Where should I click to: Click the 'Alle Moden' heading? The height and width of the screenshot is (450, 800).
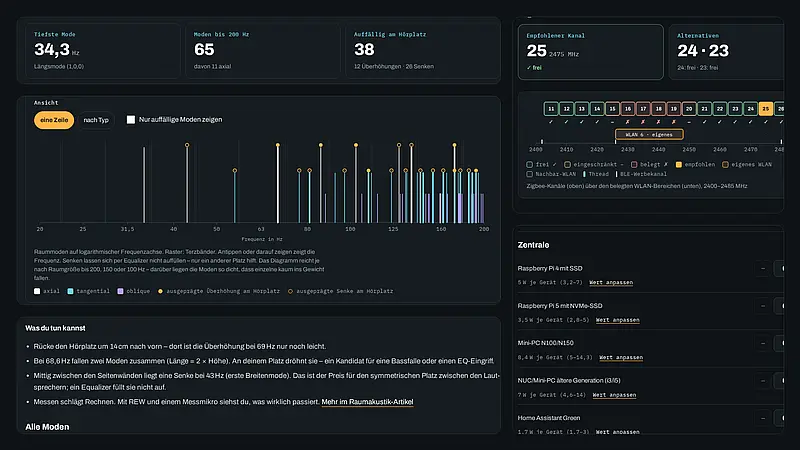click(47, 427)
